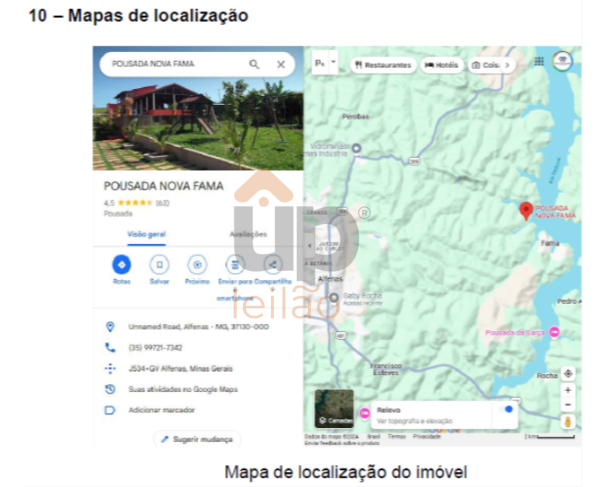The image size is (605, 487).
Task: Click the Próximo nearby icon
Action: click(197, 265)
